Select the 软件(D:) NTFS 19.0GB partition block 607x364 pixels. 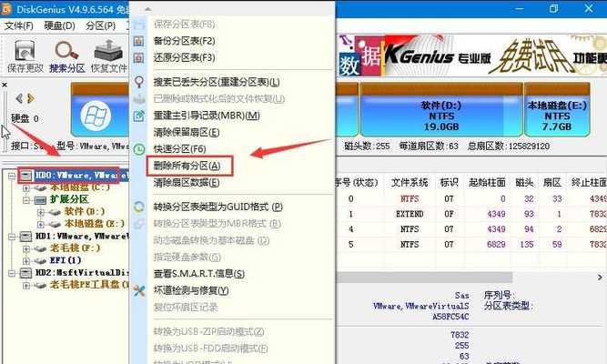pyautogui.click(x=441, y=110)
